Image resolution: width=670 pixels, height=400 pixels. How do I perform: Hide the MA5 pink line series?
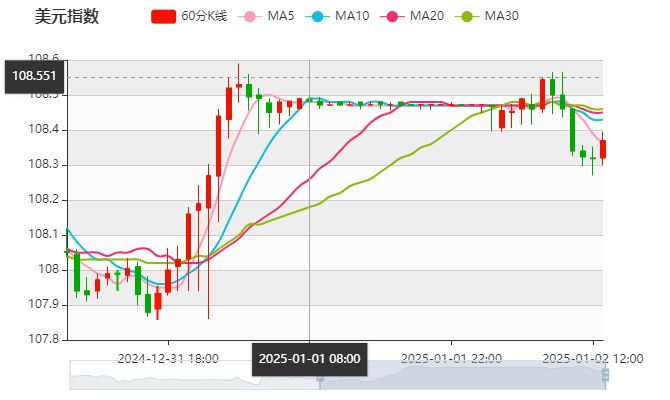tap(250, 16)
